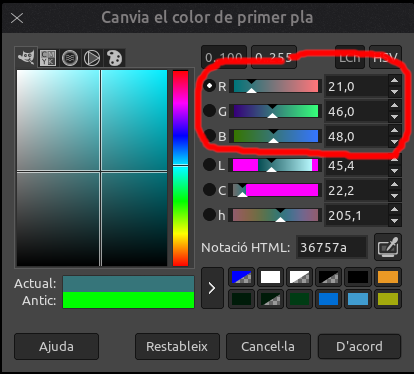The width and height of the screenshot is (414, 374).
Task: Click the h value field showing 205,1
Action: (x=356, y=216)
